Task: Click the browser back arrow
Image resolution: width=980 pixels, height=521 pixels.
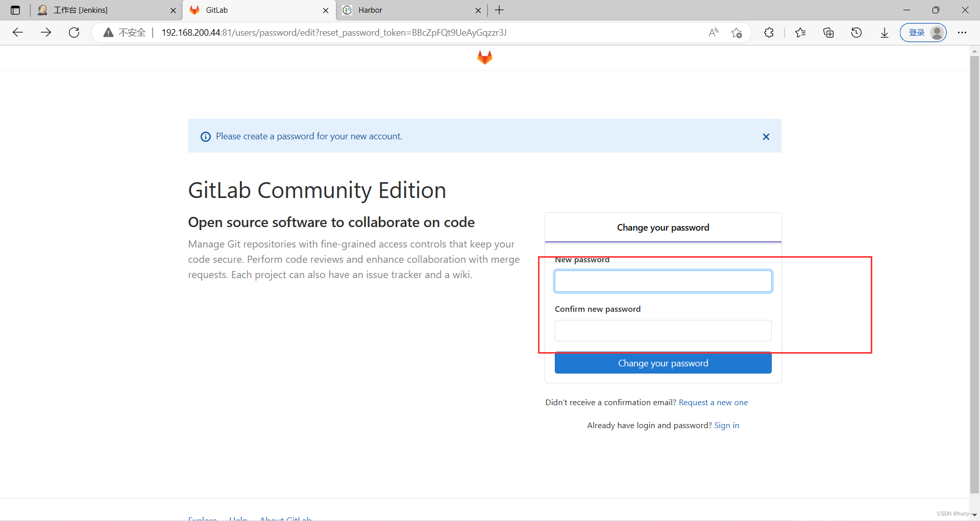Action: click(x=18, y=33)
